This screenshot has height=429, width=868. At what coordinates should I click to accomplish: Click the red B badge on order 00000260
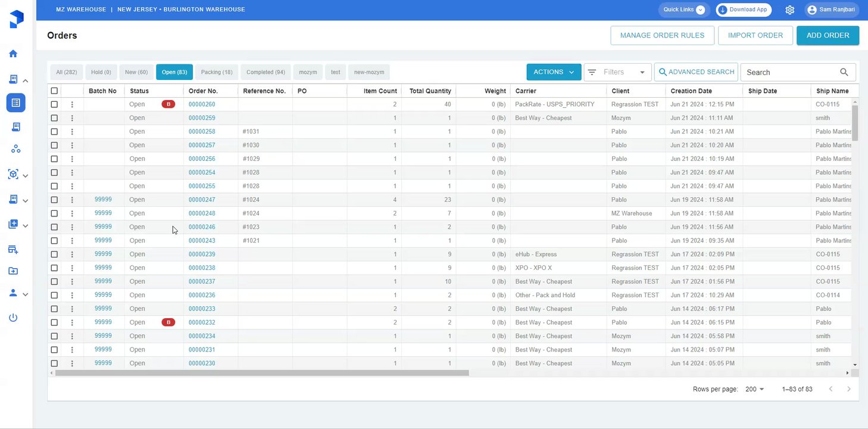[x=168, y=104]
